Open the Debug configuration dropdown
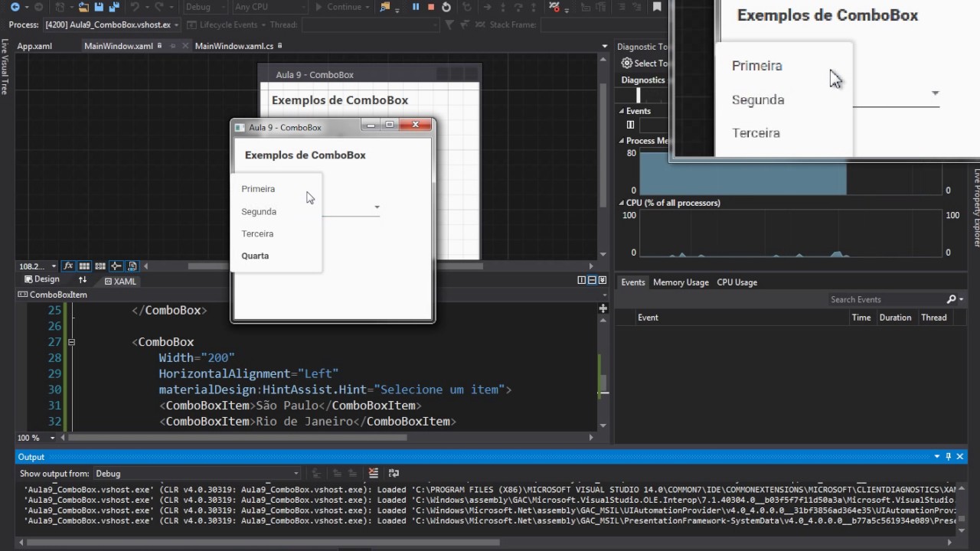This screenshot has width=980, height=551. (x=205, y=7)
